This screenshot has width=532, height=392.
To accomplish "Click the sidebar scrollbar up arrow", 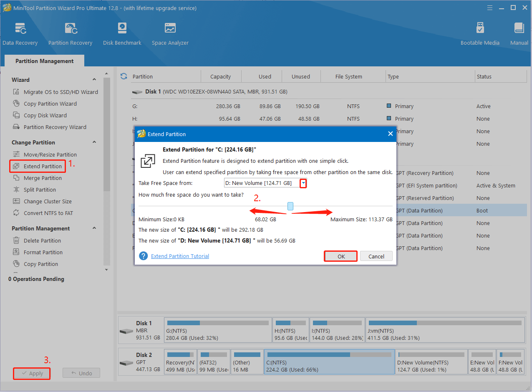I will (x=106, y=74).
